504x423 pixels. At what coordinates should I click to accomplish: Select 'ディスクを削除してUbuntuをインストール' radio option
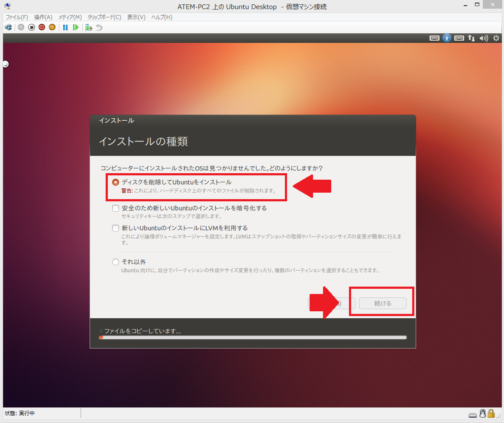pyautogui.click(x=116, y=182)
